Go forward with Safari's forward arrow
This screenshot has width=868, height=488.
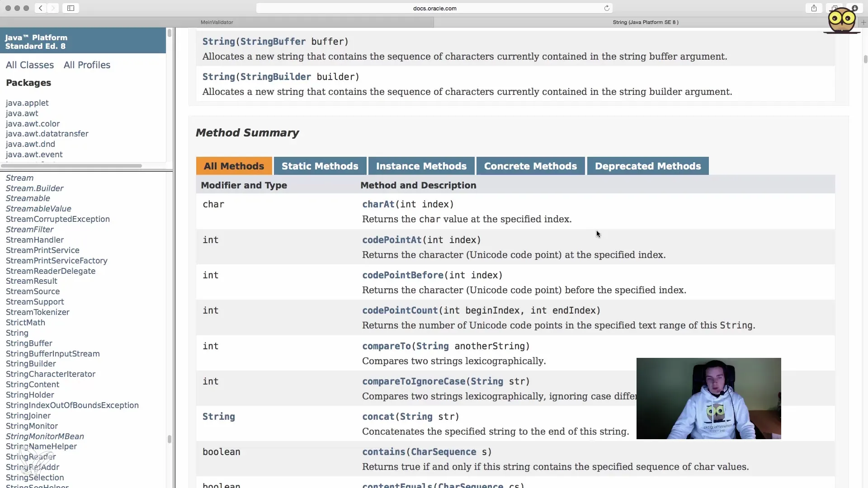pyautogui.click(x=53, y=8)
